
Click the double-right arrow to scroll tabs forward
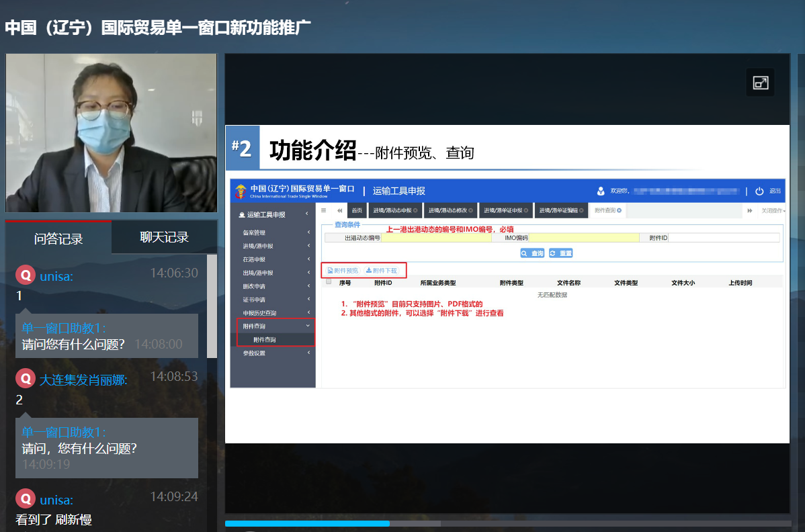tap(749, 210)
